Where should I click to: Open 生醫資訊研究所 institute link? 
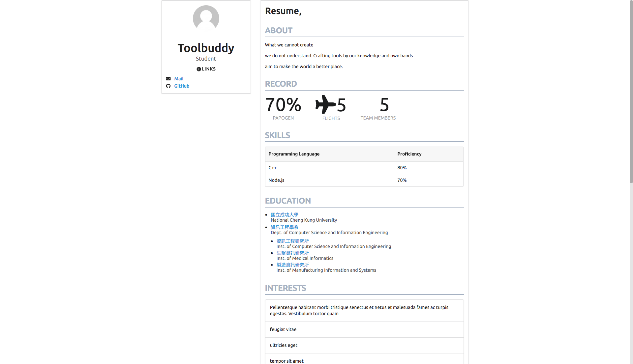(x=292, y=253)
